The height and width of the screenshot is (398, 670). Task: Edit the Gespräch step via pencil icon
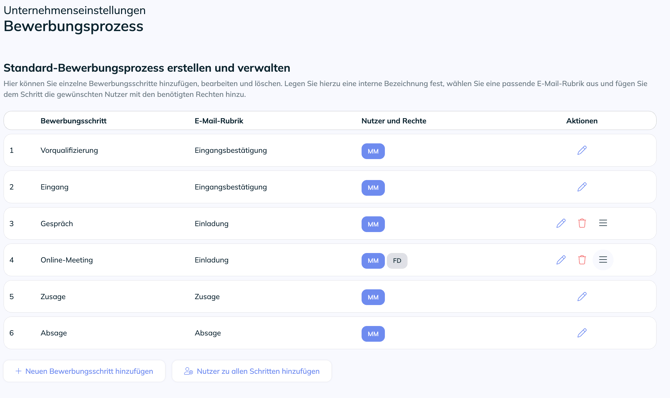(x=561, y=223)
